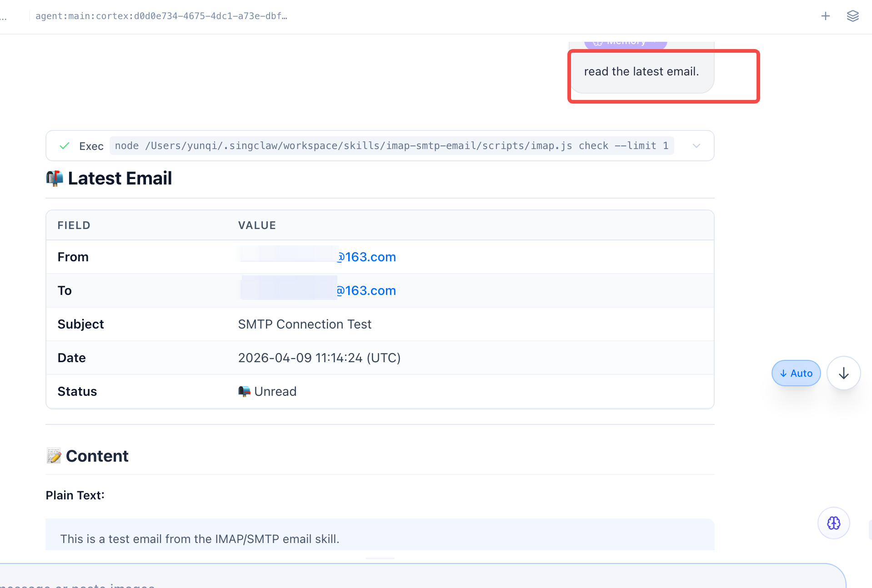Focus the message input box at bottom
The width and height of the screenshot is (872, 588).
[x=409, y=579]
